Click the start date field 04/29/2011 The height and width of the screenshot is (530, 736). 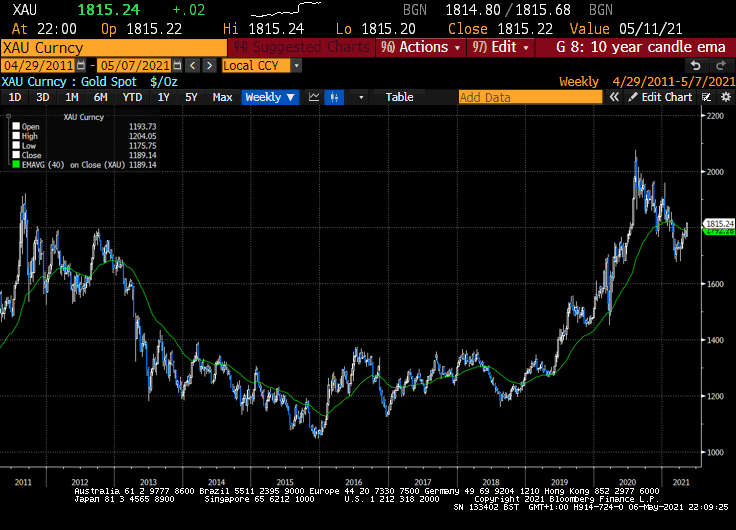point(38,66)
